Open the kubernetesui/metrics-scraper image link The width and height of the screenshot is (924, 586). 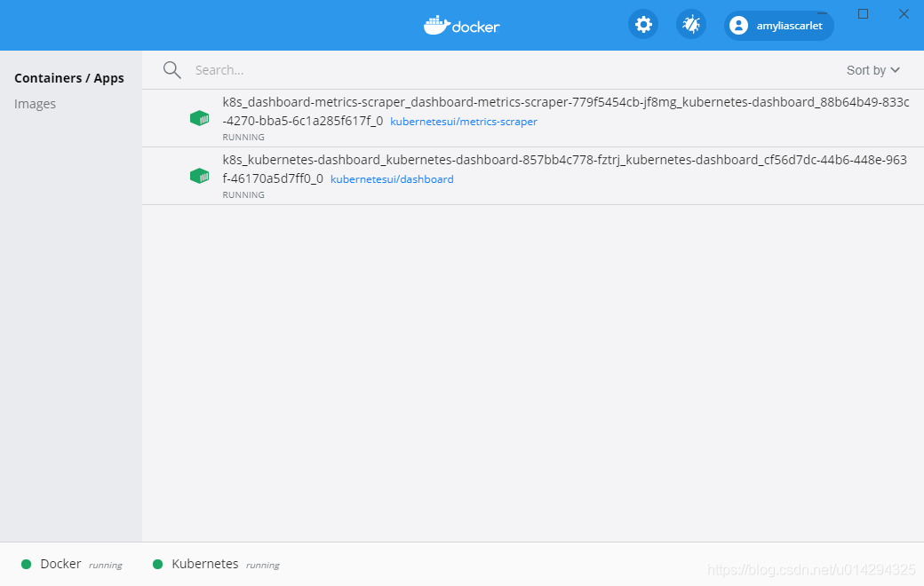(x=464, y=122)
